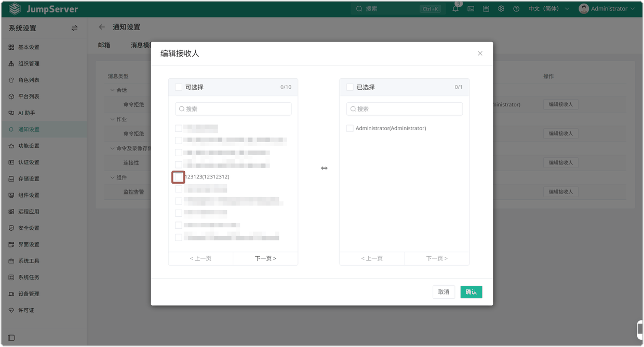Go to 下一页 in the 可选择 list
The image size is (644, 347).
(265, 258)
